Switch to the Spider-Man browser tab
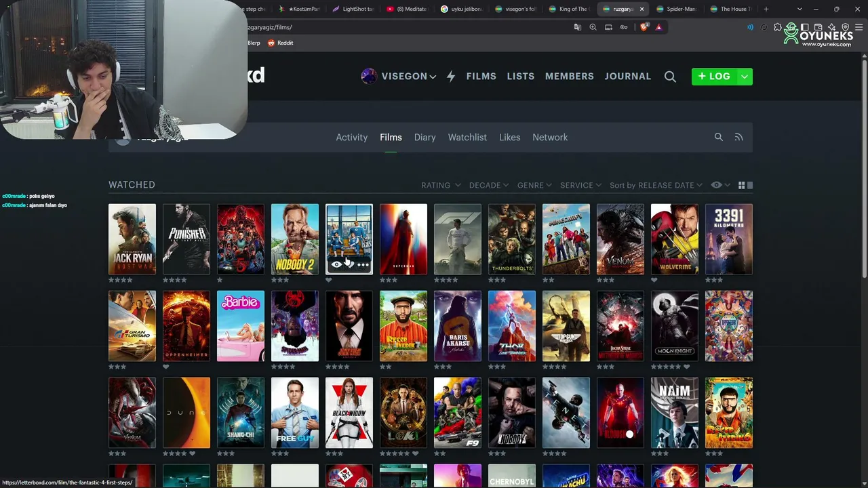 678,9
